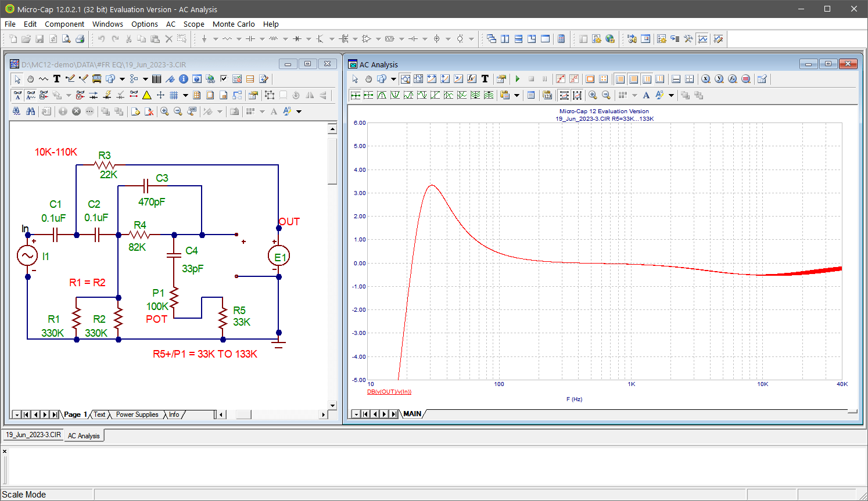Viewport: 868px width, 501px height.
Task: Toggle power display with the lightning icon
Action: (x=107, y=95)
